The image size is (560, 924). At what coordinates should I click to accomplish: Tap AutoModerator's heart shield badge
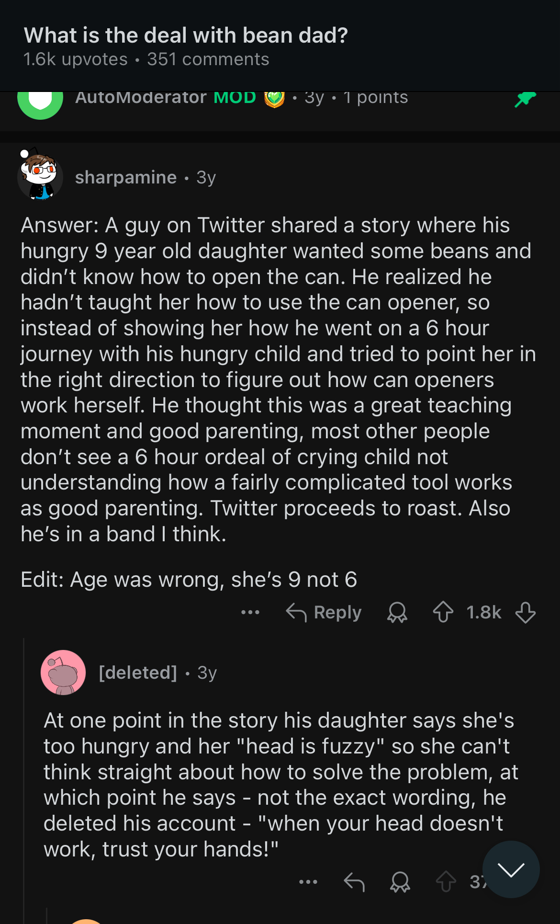274,99
